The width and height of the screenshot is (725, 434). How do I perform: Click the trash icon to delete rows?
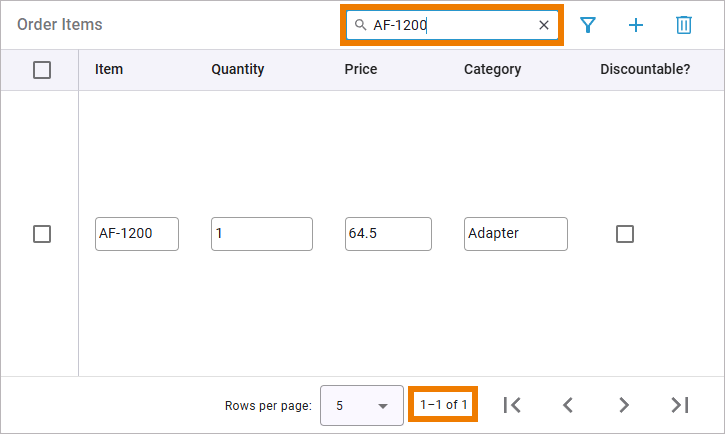(x=684, y=25)
